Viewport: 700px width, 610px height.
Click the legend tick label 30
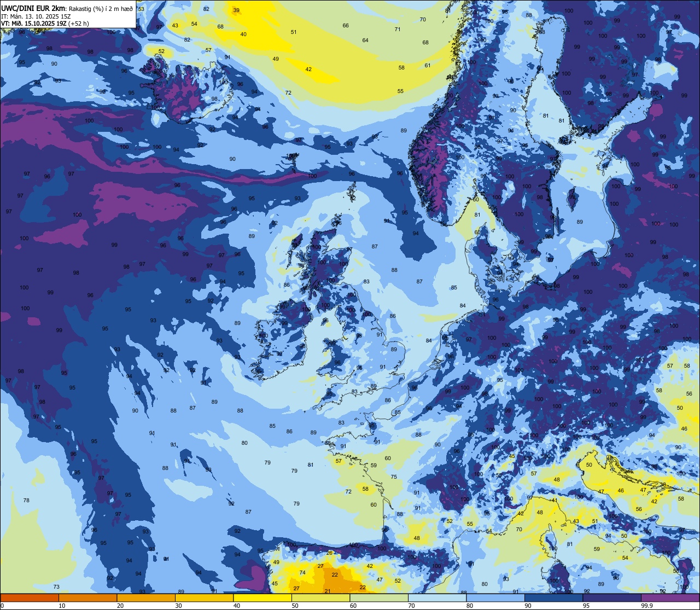(x=179, y=606)
